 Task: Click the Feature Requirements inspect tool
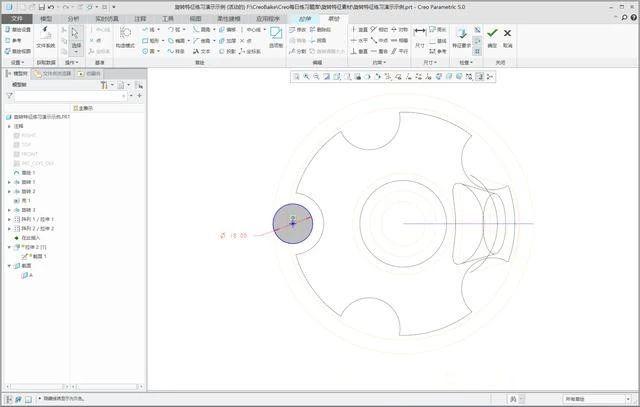click(462, 38)
